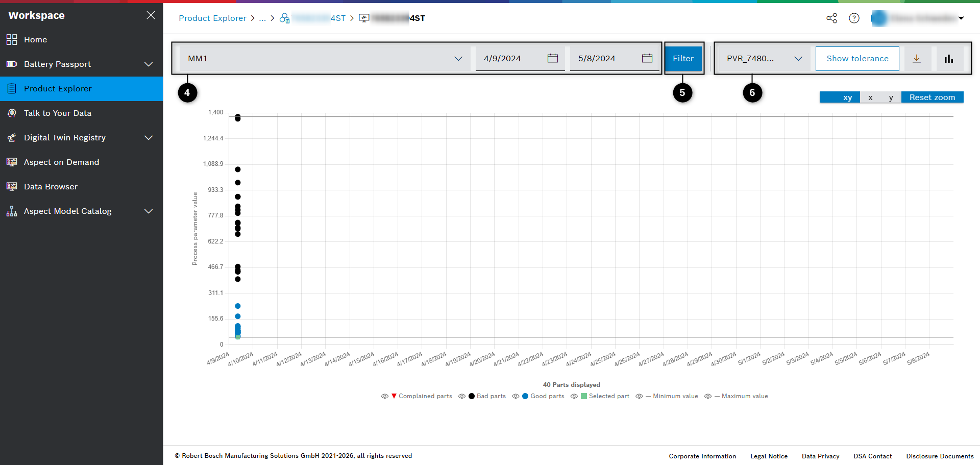Open Data Privacy link
980x465 pixels.
click(820, 456)
